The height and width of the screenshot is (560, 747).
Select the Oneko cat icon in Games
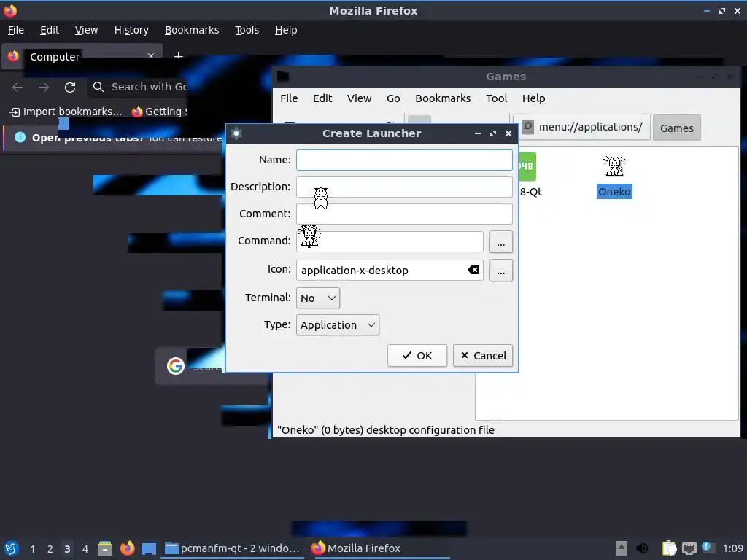click(x=614, y=166)
